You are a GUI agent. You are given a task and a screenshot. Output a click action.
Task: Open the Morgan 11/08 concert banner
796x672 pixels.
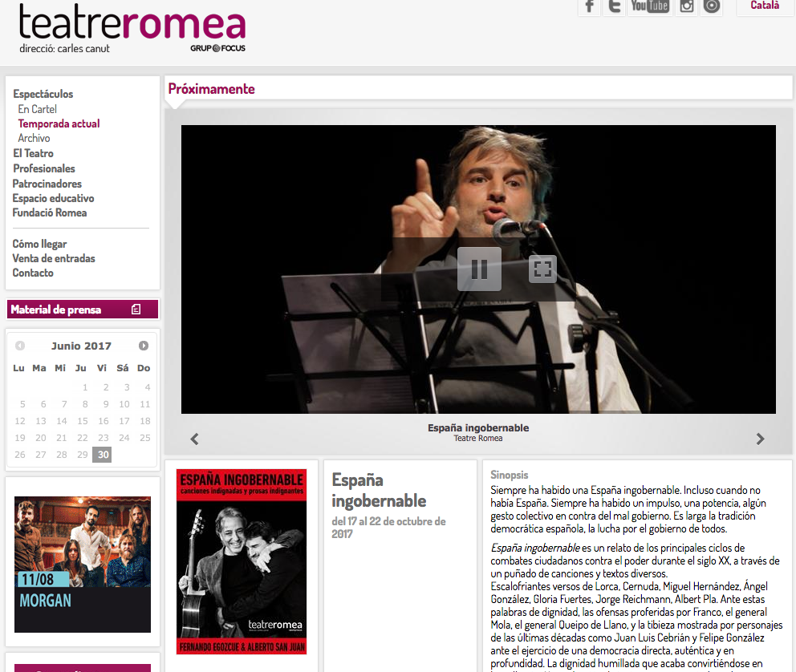83,565
